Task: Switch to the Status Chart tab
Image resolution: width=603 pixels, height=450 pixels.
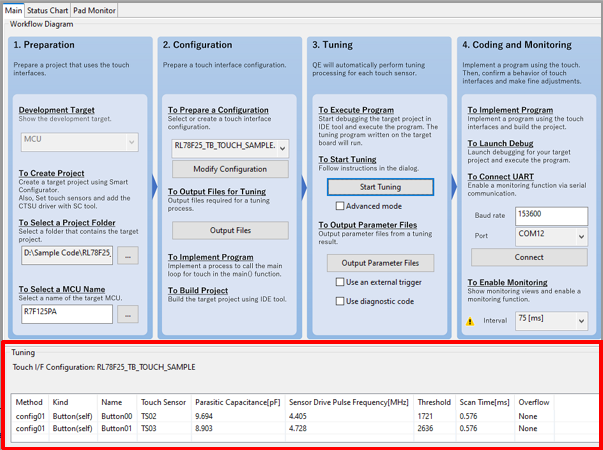Action: point(48,10)
